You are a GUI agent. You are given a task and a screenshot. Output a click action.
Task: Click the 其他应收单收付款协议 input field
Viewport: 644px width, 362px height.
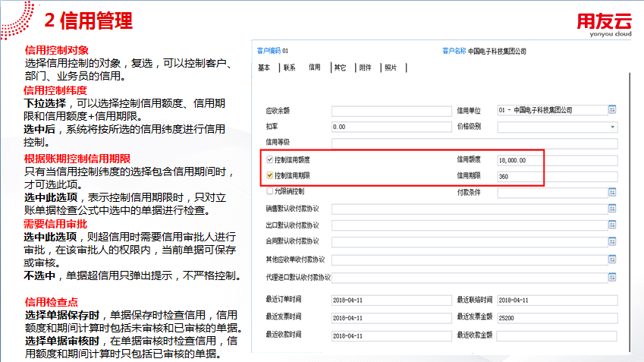tap(470, 260)
